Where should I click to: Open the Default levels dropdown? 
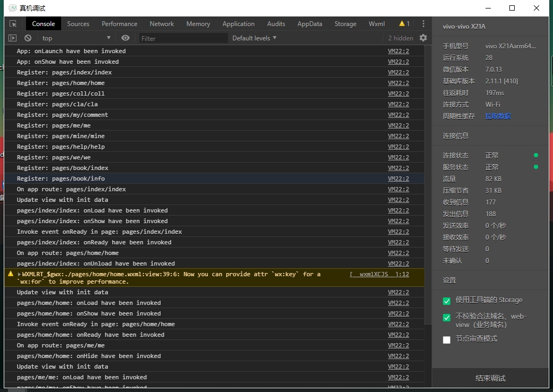[254, 38]
